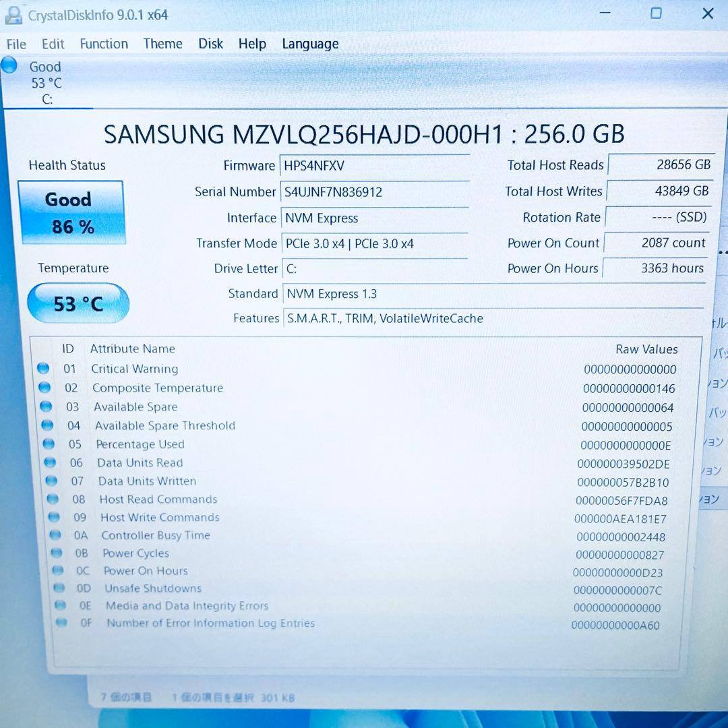Click the 53 °C temperature gauge

point(78,303)
